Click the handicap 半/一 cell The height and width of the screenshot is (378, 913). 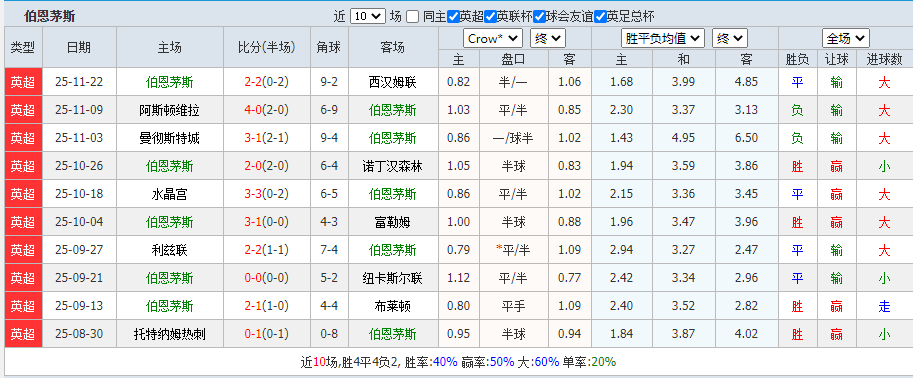click(x=514, y=82)
